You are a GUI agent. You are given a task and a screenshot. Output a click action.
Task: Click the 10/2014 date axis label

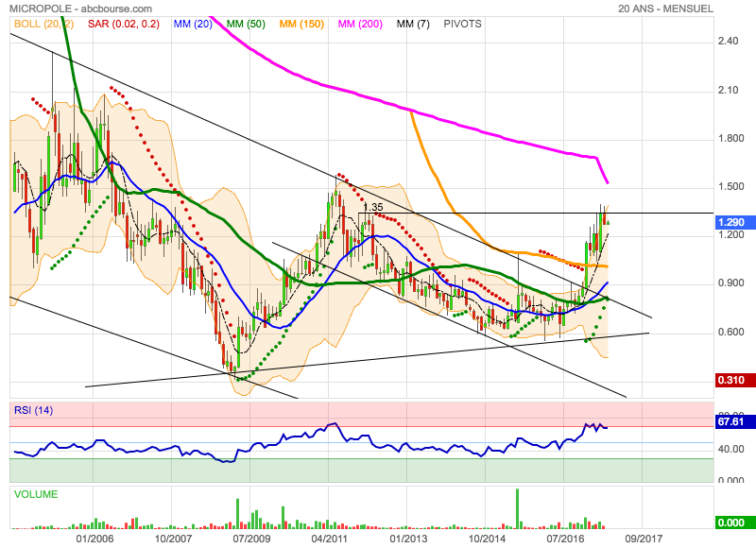[x=487, y=539]
